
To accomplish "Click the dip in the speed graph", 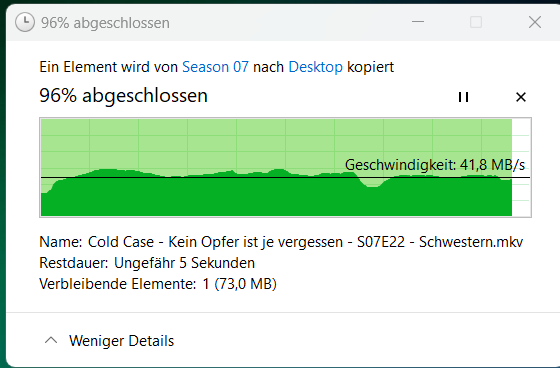I will [x=372, y=183].
